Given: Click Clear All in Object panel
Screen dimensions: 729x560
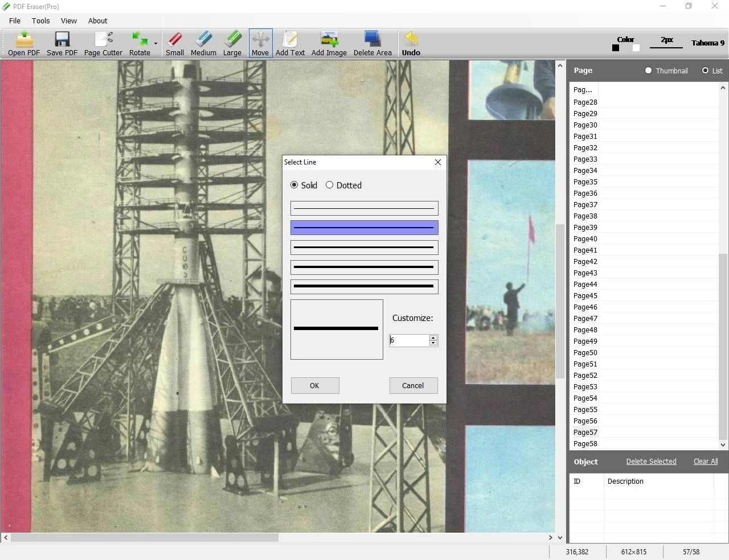Looking at the screenshot, I should (706, 462).
